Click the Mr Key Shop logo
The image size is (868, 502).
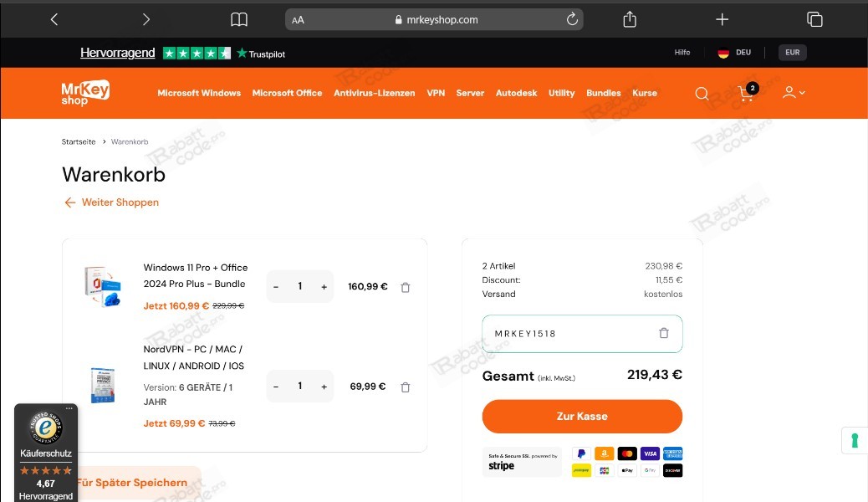84,93
